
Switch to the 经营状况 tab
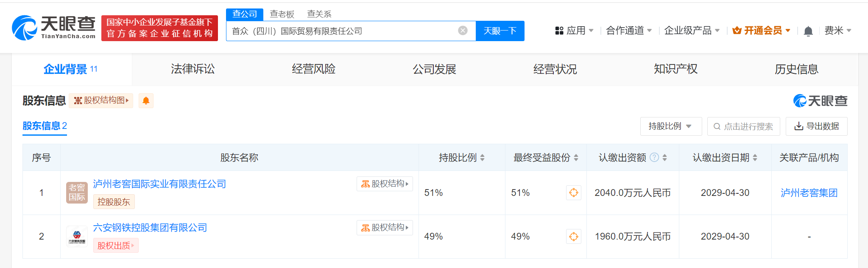[x=555, y=69]
